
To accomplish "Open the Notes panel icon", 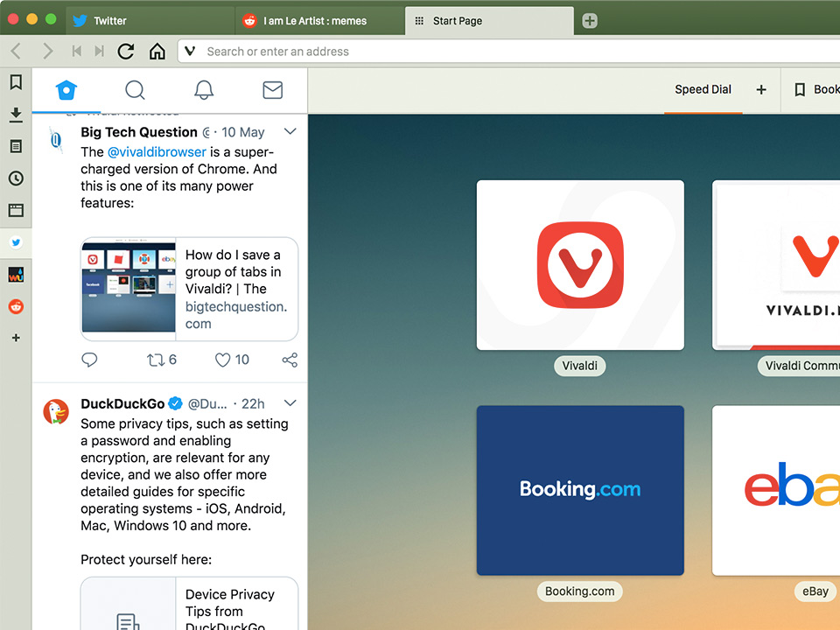I will [16, 146].
